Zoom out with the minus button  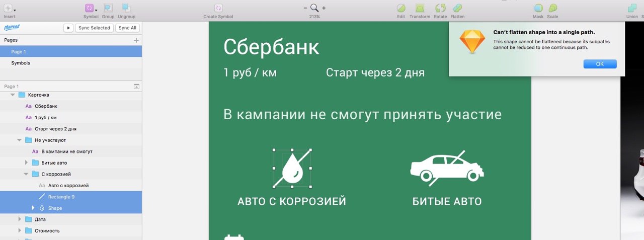tap(305, 8)
